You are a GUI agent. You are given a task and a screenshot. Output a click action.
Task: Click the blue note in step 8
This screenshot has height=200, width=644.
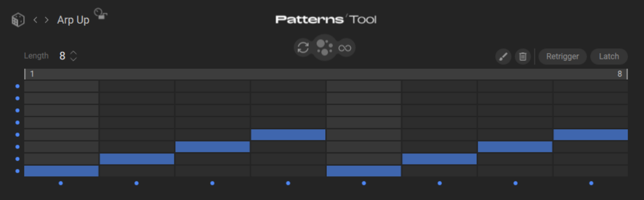pos(591,135)
